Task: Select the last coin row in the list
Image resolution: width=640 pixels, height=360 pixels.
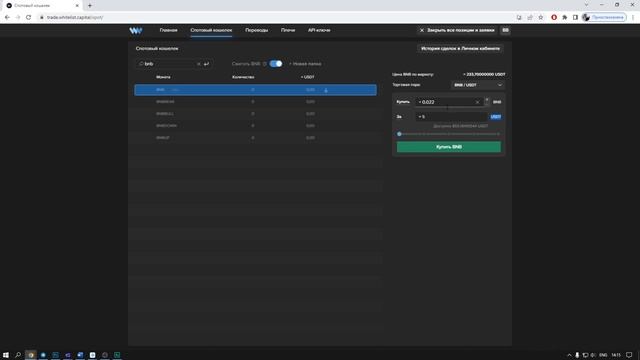Action: point(256,138)
